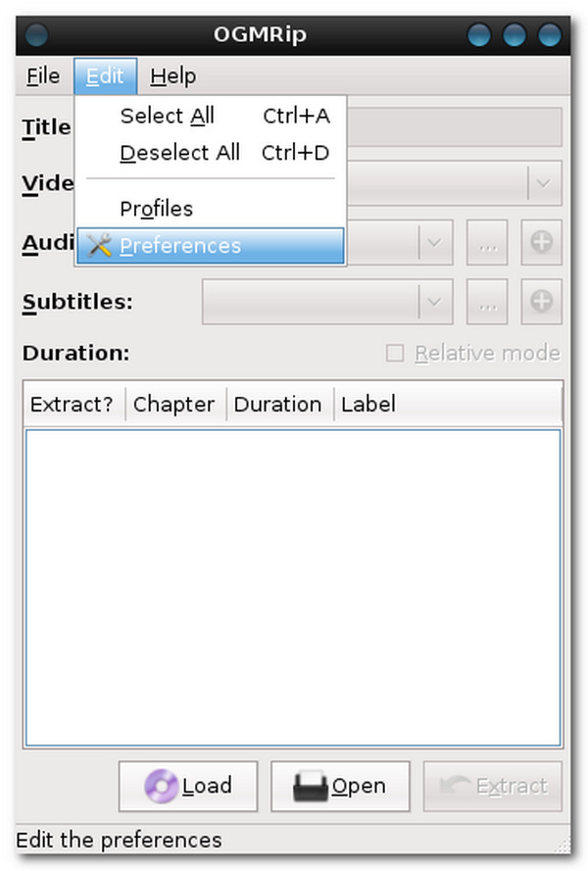Expand the Video stream dropdown arrow
588x871 pixels.
point(544,183)
